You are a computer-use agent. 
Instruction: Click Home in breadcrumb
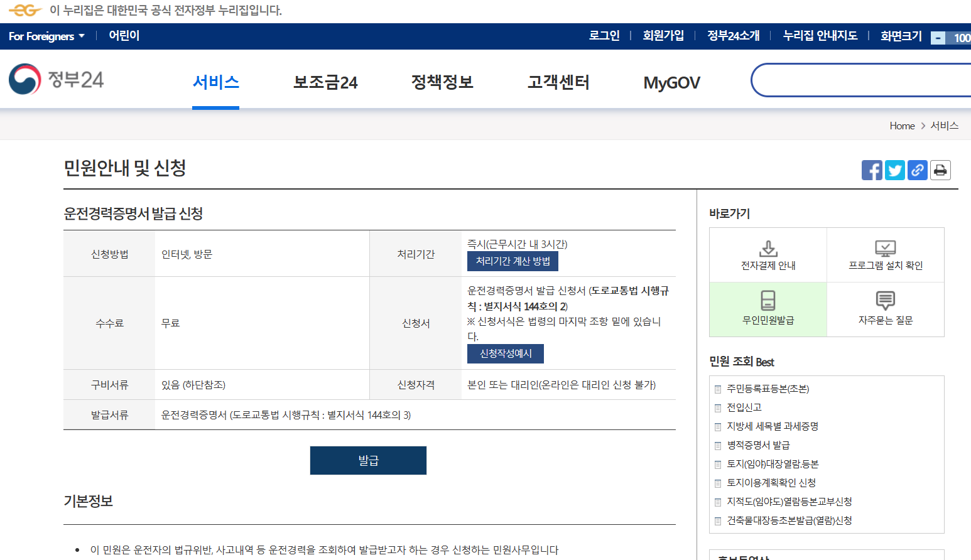(902, 126)
